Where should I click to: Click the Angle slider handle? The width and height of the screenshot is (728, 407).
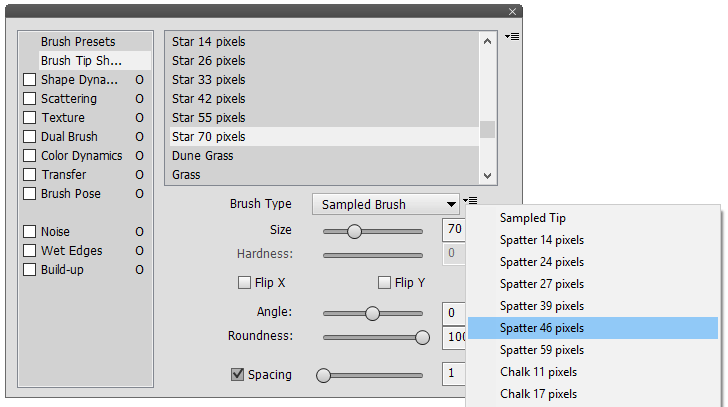tap(372, 313)
